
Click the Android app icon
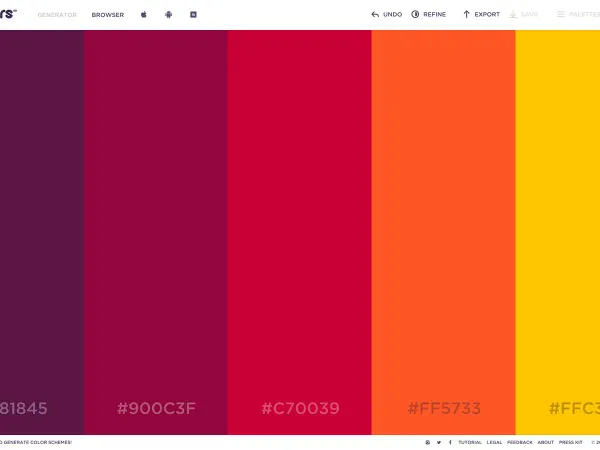(168, 15)
